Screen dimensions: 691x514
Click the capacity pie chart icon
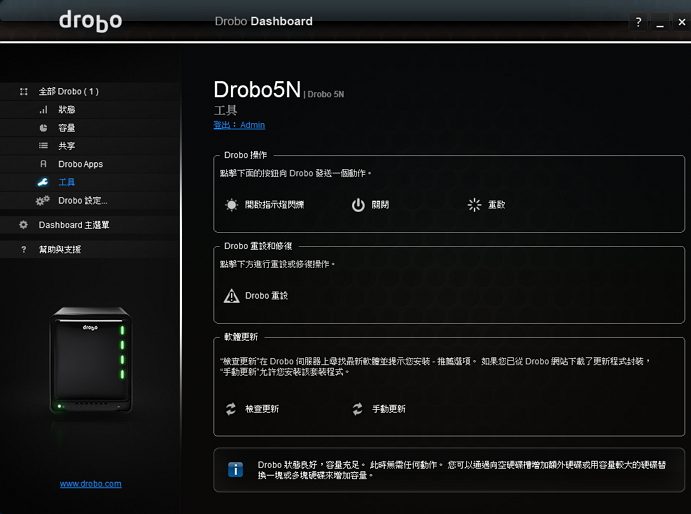(x=43, y=128)
